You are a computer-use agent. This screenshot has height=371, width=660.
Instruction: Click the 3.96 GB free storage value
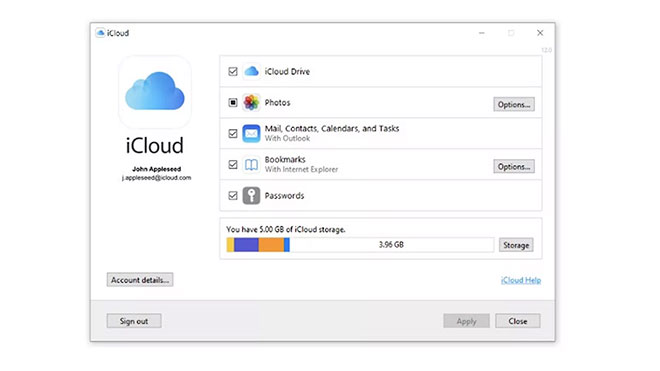pyautogui.click(x=391, y=245)
